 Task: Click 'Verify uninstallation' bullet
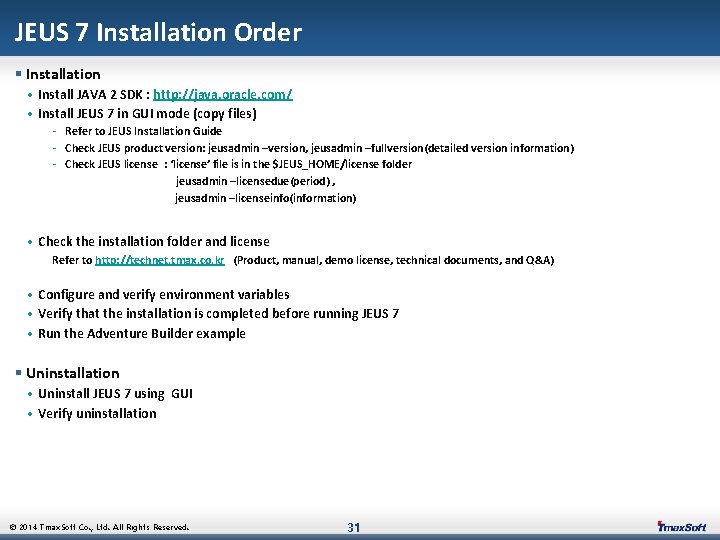pyautogui.click(x=97, y=414)
